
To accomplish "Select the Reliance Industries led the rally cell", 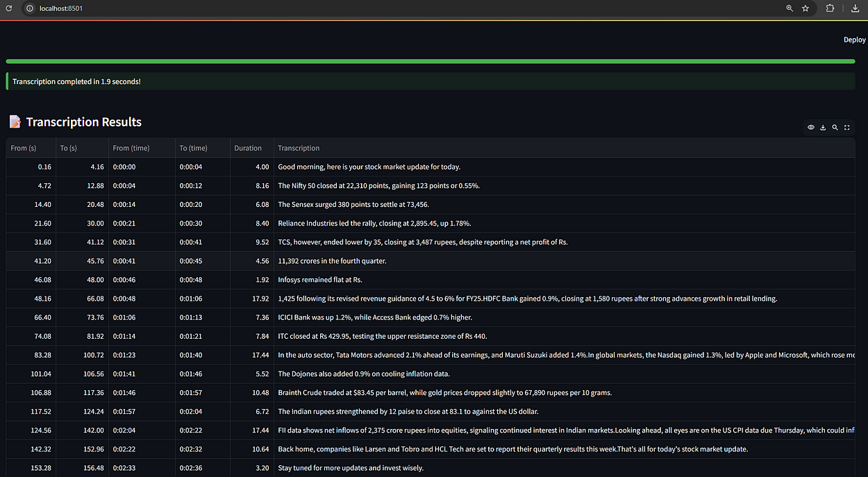I will (x=564, y=223).
